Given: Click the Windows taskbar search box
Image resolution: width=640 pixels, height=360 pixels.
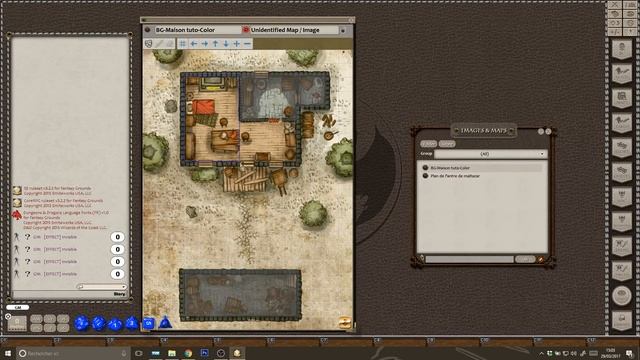Looking at the screenshot, I should (x=73, y=353).
